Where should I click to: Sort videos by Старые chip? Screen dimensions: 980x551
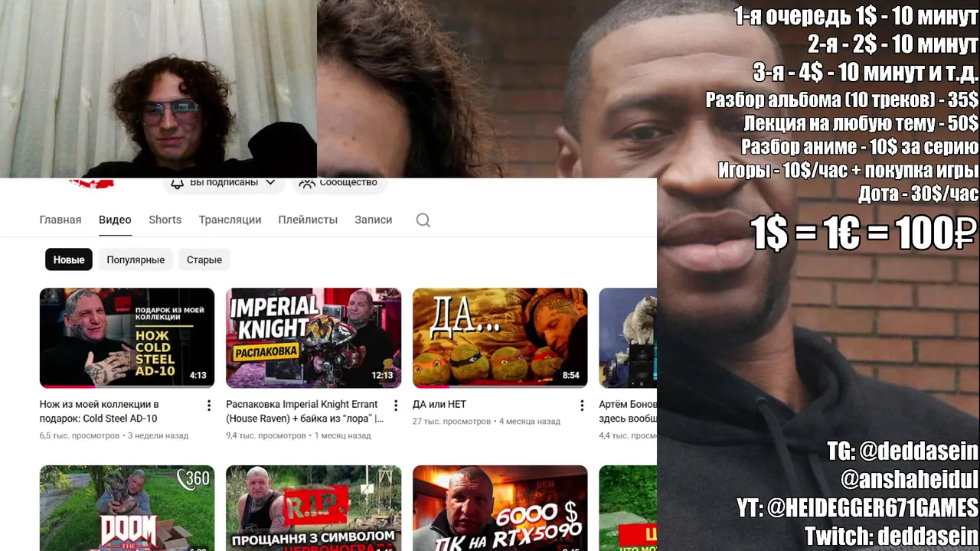coord(204,259)
